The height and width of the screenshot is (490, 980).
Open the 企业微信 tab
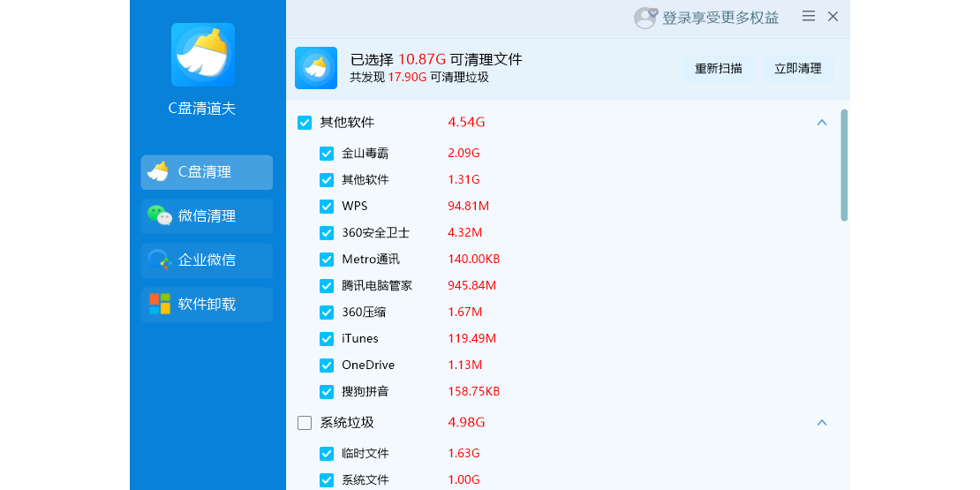[207, 260]
